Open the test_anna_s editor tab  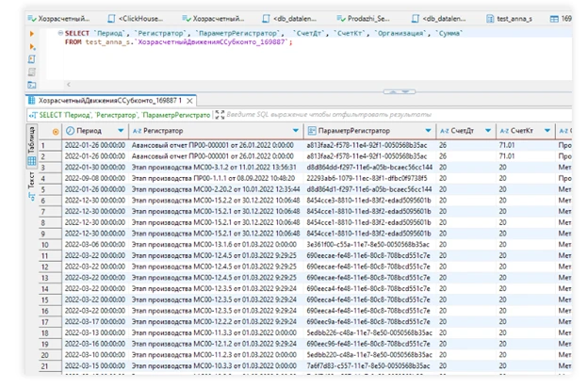click(x=512, y=18)
